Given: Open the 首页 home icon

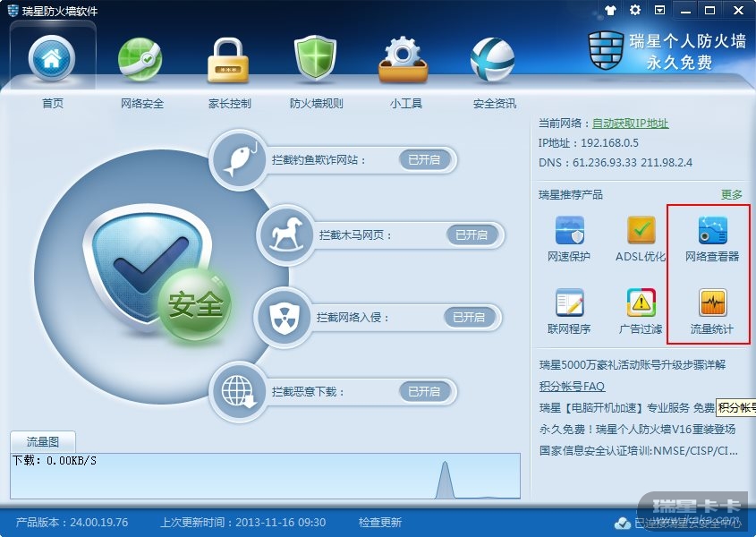Looking at the screenshot, I should click(x=52, y=59).
